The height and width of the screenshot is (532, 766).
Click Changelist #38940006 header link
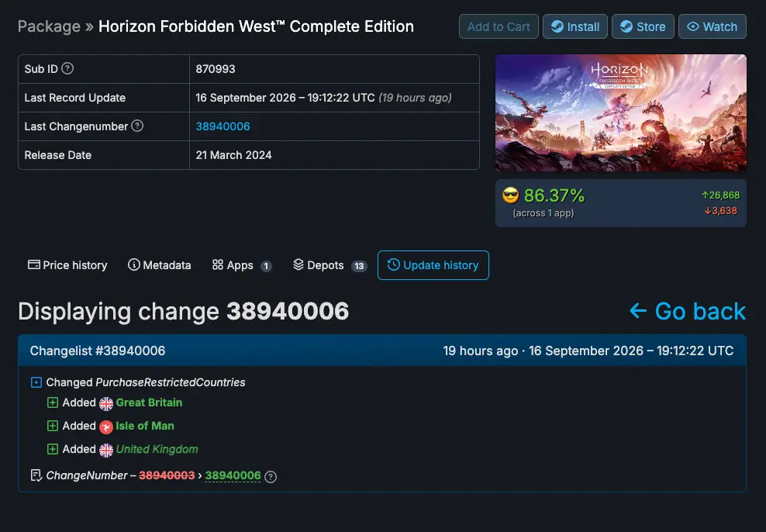click(98, 351)
